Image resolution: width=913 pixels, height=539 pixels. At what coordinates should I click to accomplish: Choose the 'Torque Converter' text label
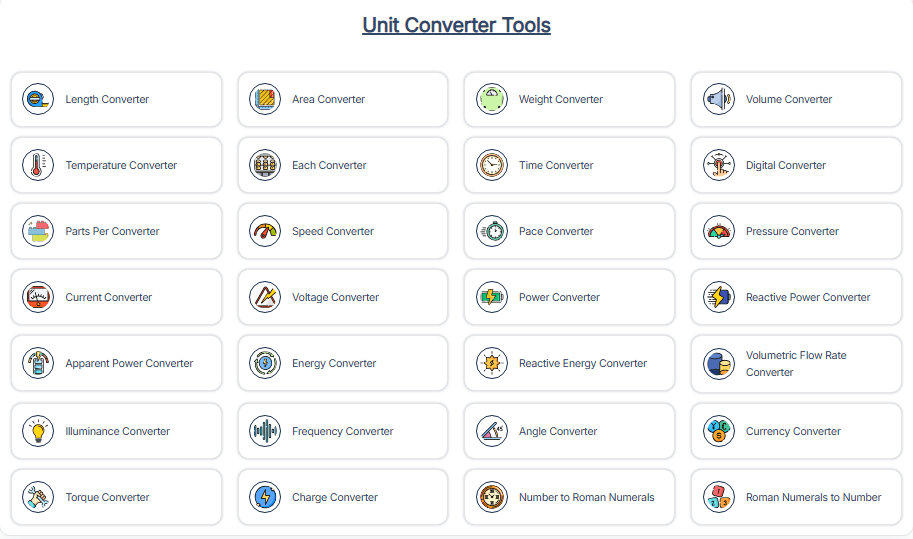point(108,498)
